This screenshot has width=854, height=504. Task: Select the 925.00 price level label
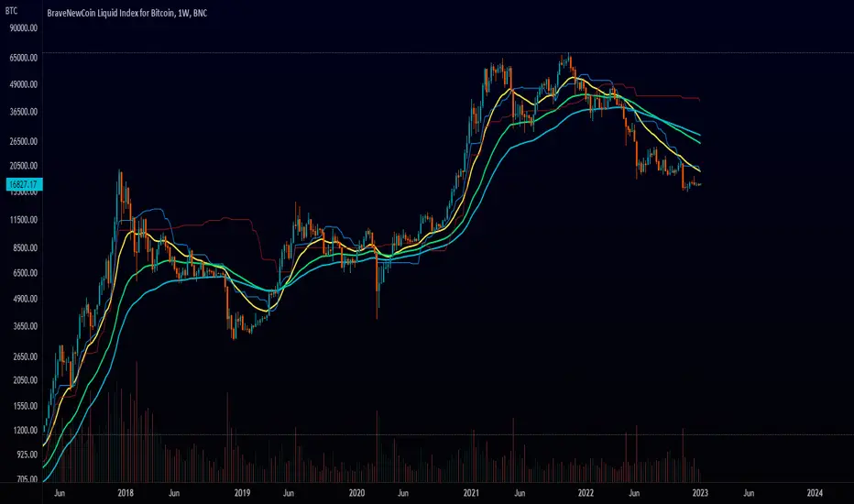pyautogui.click(x=27, y=455)
